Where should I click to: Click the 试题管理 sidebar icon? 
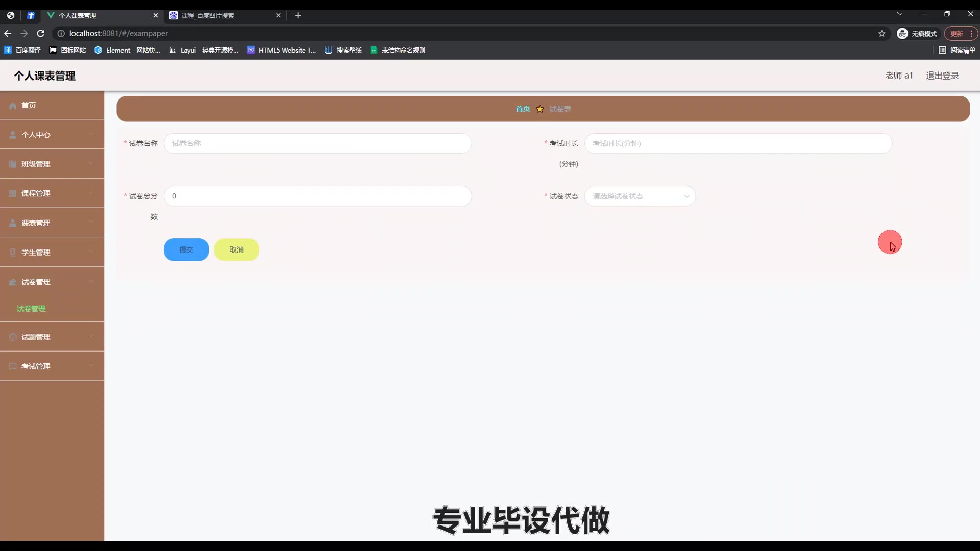13,337
